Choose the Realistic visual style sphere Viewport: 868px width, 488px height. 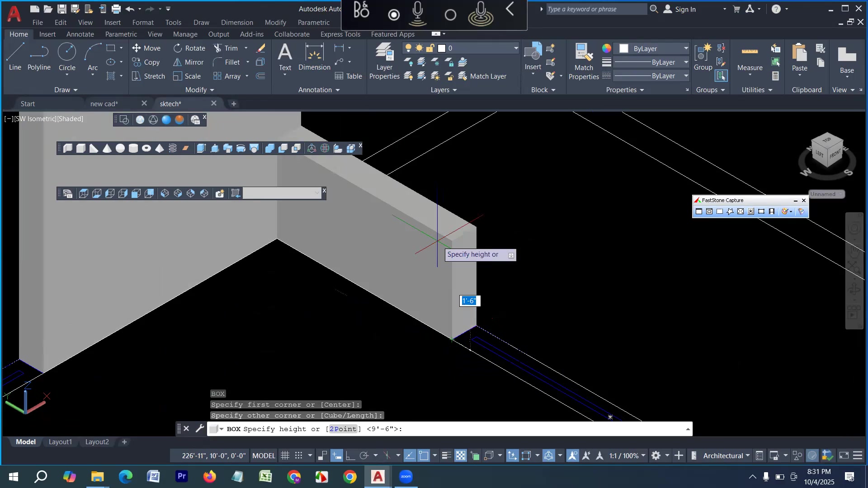click(166, 120)
